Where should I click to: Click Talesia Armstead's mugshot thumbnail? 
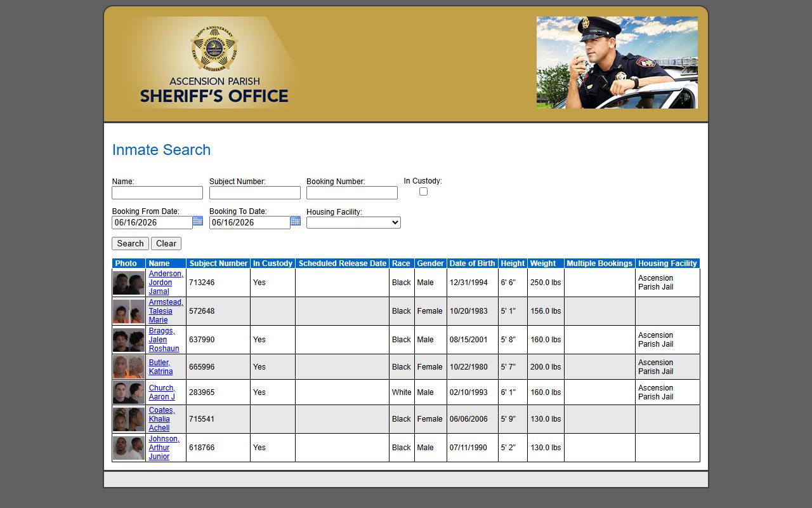[129, 311]
